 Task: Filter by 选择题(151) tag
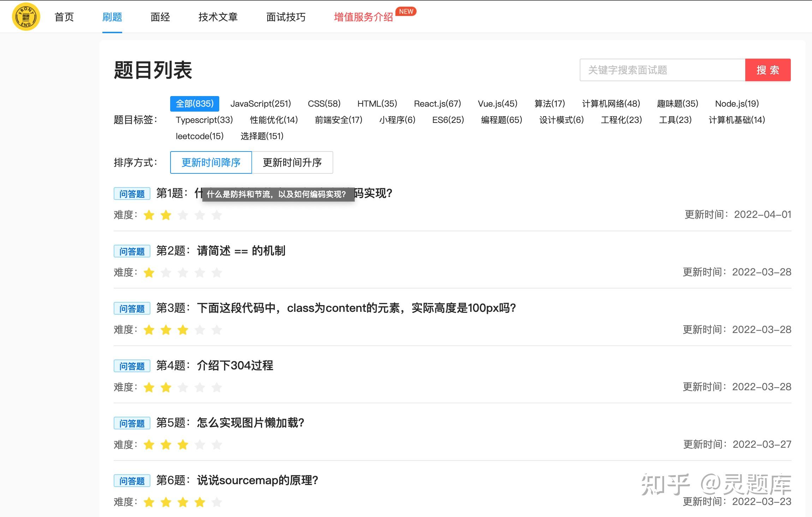(x=262, y=136)
